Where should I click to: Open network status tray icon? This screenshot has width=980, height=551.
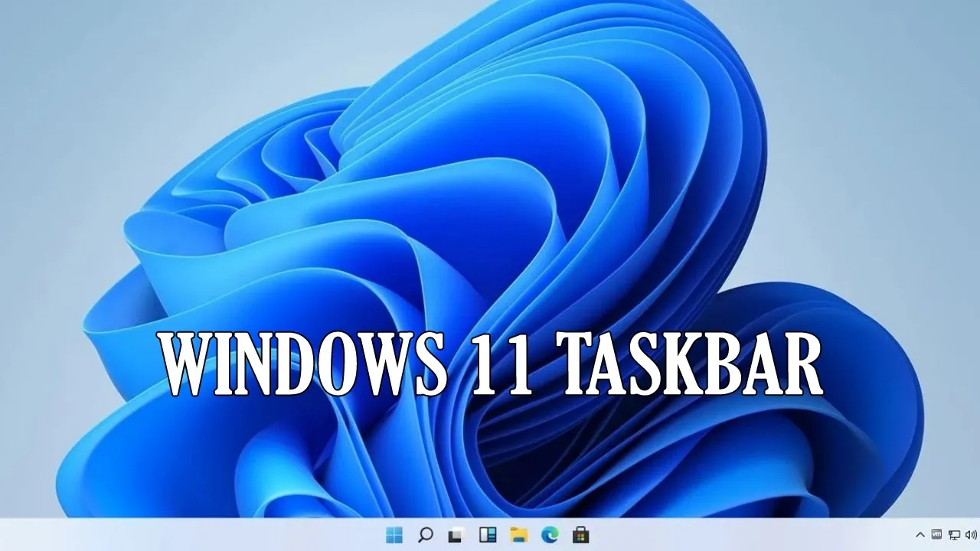tap(954, 534)
